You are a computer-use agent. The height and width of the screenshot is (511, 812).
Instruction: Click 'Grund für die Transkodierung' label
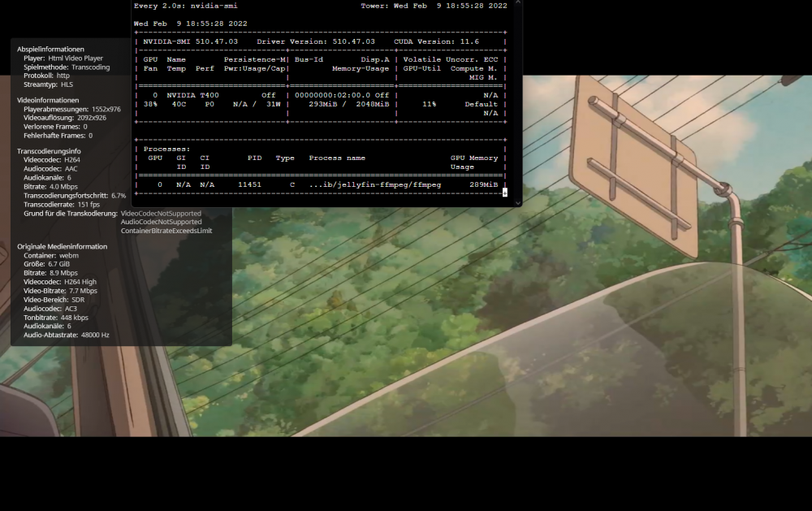(x=71, y=213)
